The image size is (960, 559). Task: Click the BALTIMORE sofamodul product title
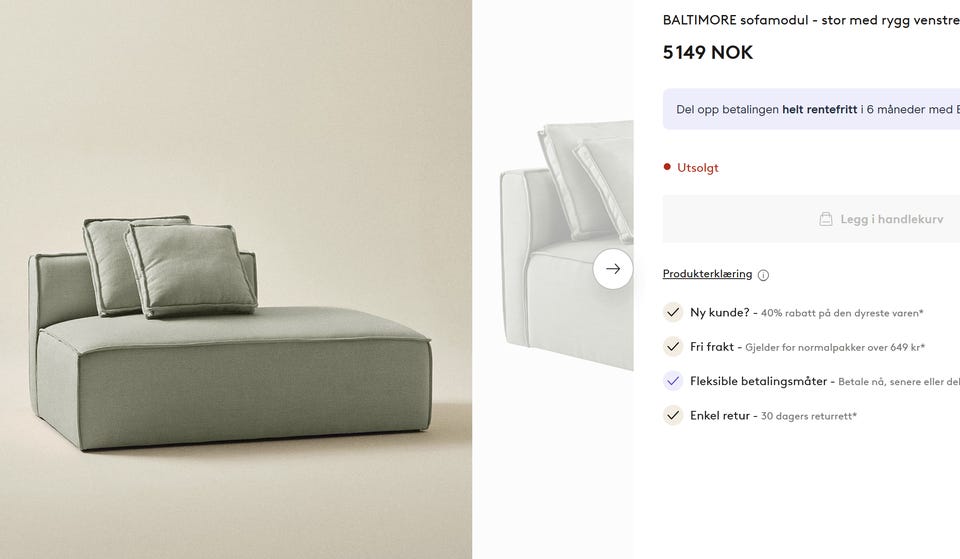(x=811, y=20)
